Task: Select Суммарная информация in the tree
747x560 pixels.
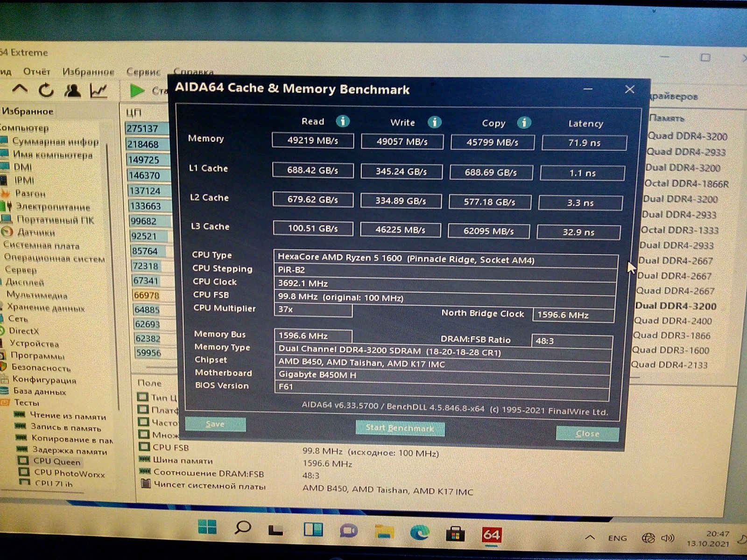Action: coord(55,141)
